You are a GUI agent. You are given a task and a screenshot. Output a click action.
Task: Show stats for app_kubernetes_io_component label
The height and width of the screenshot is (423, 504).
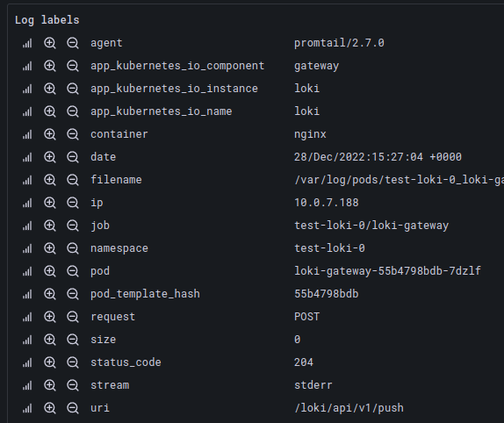27,66
